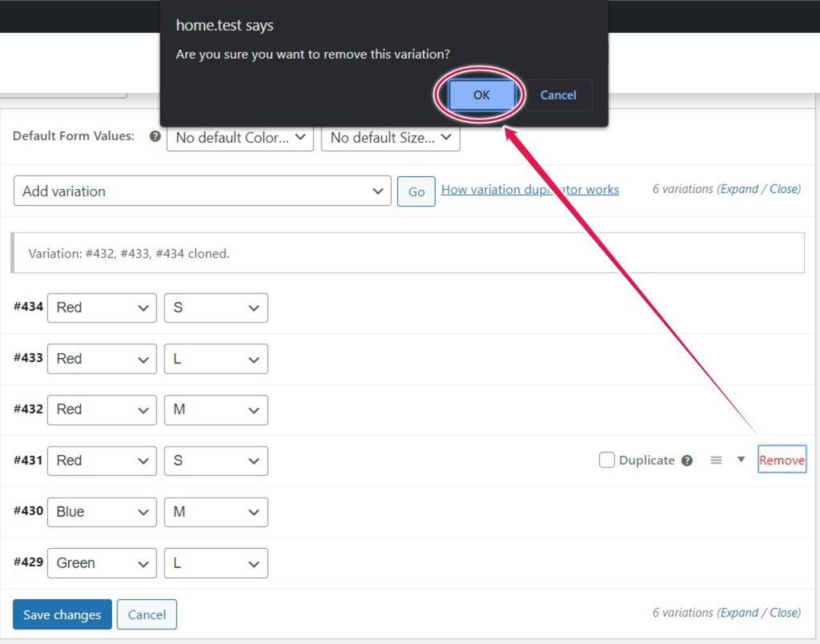Click the help icon next to Default Form Values
Screen dimensions: 820x644
155,136
